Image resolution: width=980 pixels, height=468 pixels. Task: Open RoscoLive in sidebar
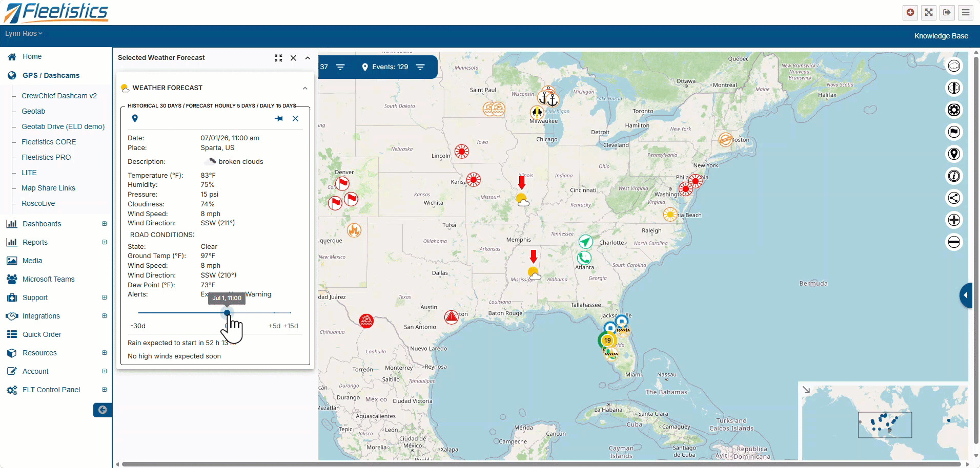pos(38,203)
